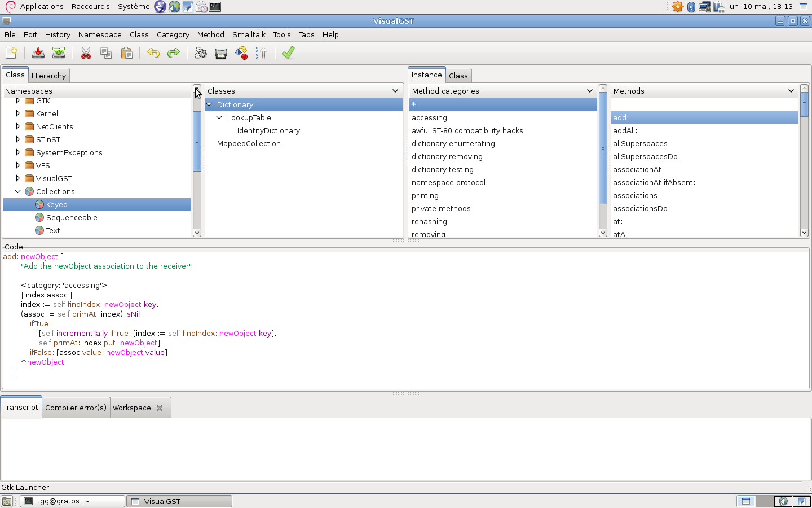
Task: Select the associationsDo: method
Action: pos(641,208)
